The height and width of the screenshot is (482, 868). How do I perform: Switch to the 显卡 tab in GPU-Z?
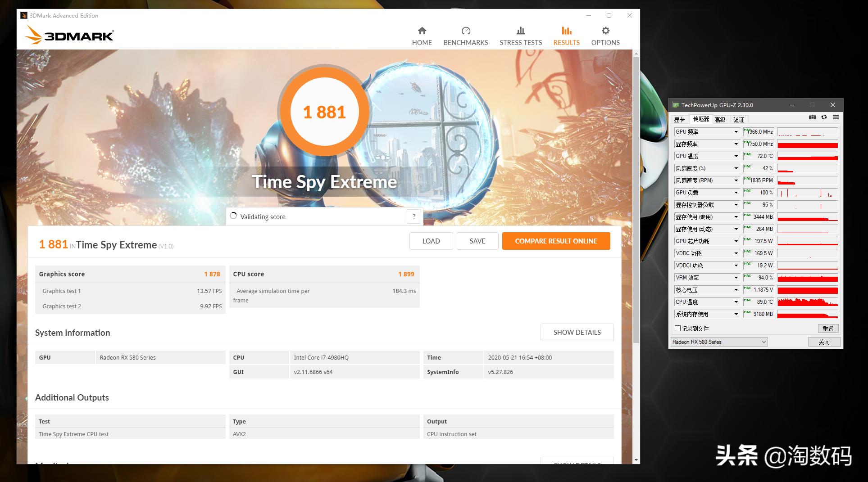click(x=679, y=120)
